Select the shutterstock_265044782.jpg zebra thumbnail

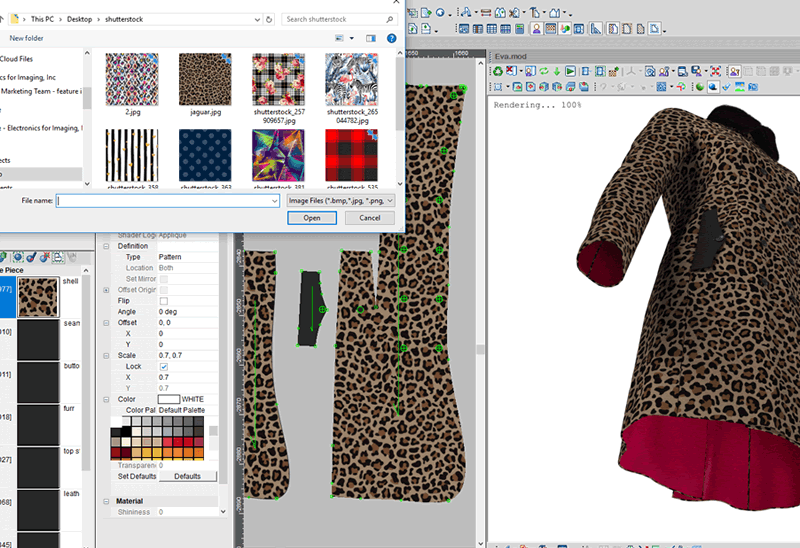[x=352, y=80]
